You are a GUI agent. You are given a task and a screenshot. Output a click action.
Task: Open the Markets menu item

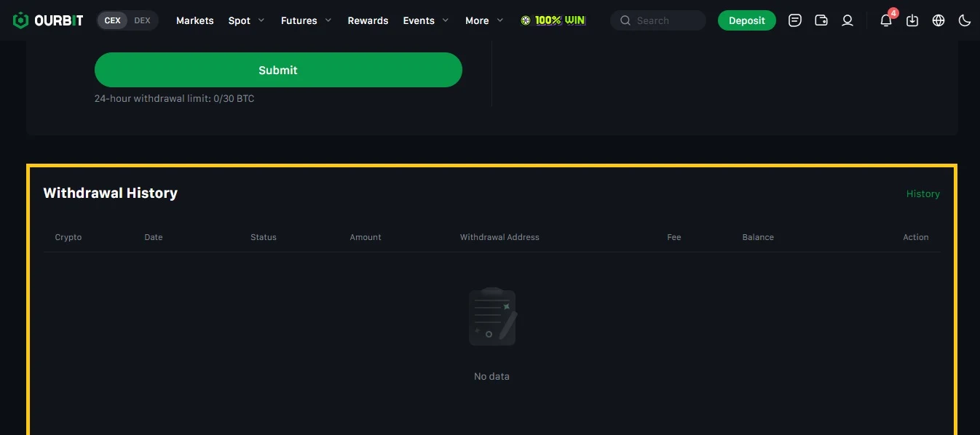[x=195, y=20]
